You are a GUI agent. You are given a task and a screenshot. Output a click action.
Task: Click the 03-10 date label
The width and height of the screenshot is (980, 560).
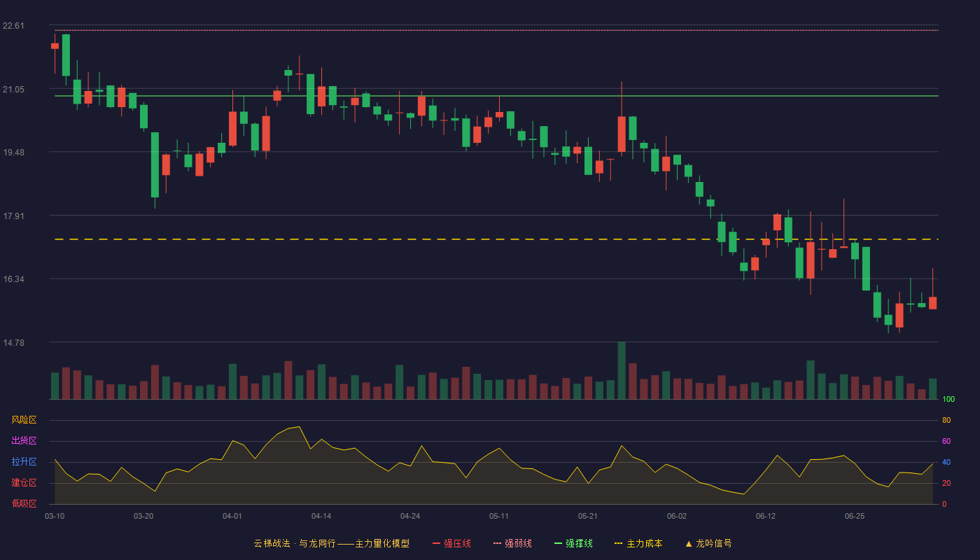point(55,516)
